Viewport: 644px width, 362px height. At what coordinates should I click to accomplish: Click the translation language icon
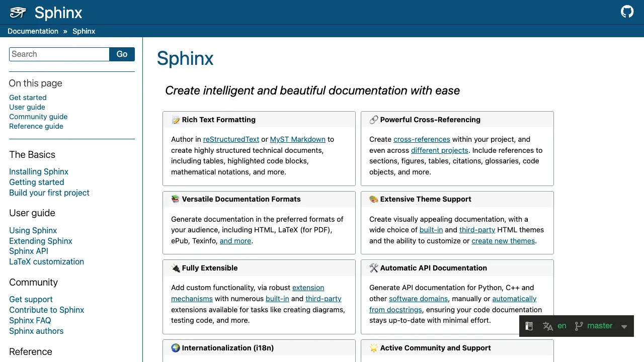[548, 326]
